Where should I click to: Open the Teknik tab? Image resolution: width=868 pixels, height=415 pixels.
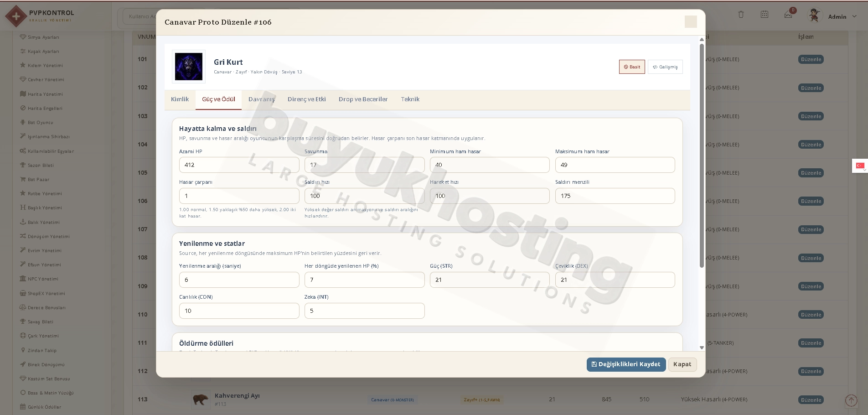click(x=410, y=99)
